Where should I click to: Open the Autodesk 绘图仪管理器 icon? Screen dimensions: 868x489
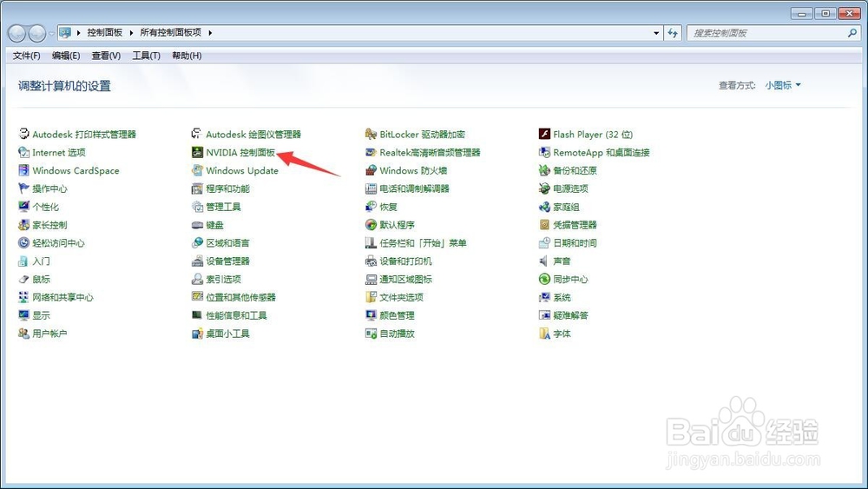pyautogui.click(x=197, y=134)
